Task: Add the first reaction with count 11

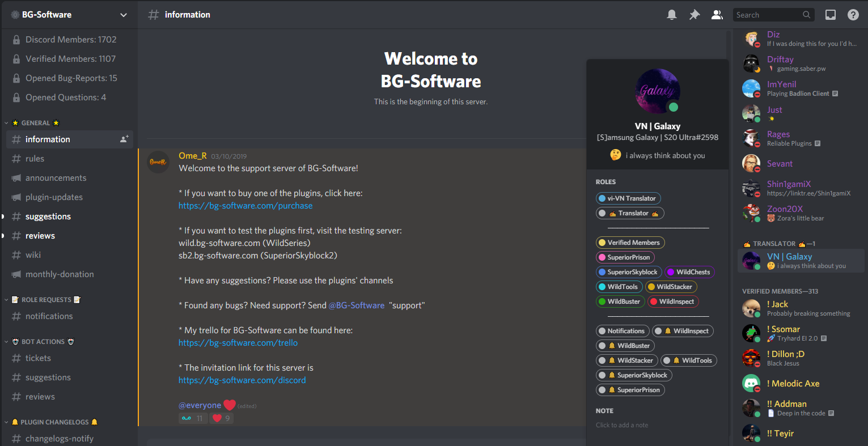Action: pyautogui.click(x=192, y=418)
